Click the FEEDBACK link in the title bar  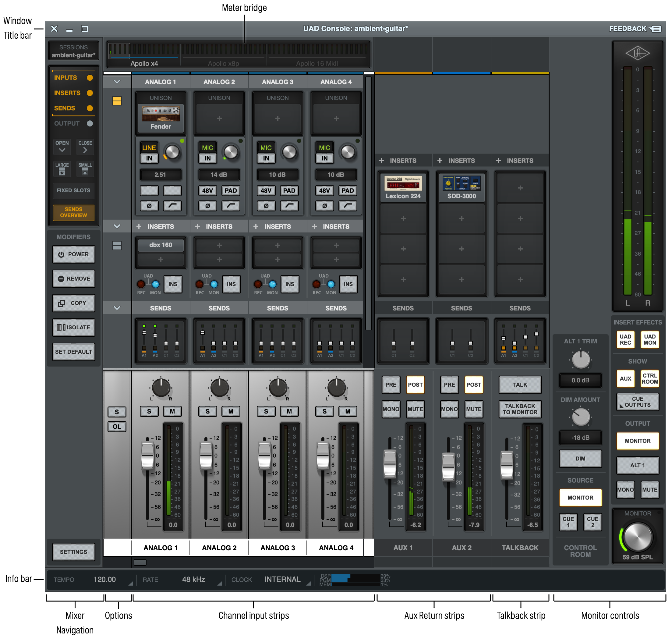coord(628,29)
